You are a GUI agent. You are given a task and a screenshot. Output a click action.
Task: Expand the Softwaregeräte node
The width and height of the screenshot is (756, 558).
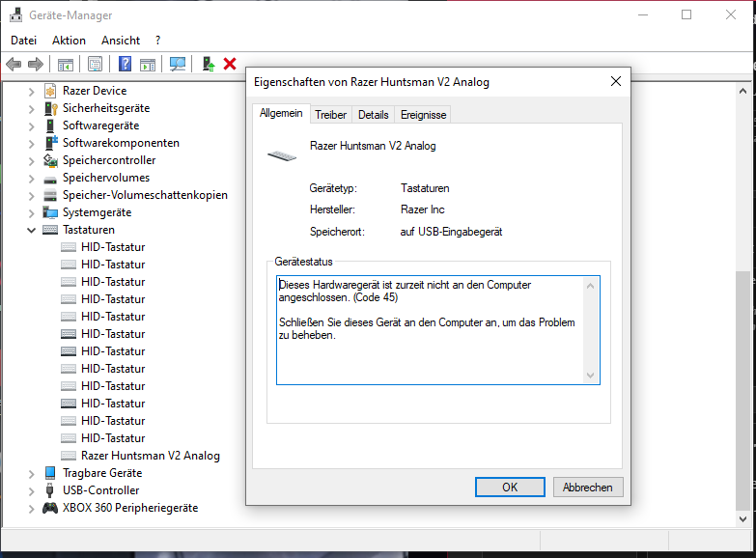tap(31, 126)
